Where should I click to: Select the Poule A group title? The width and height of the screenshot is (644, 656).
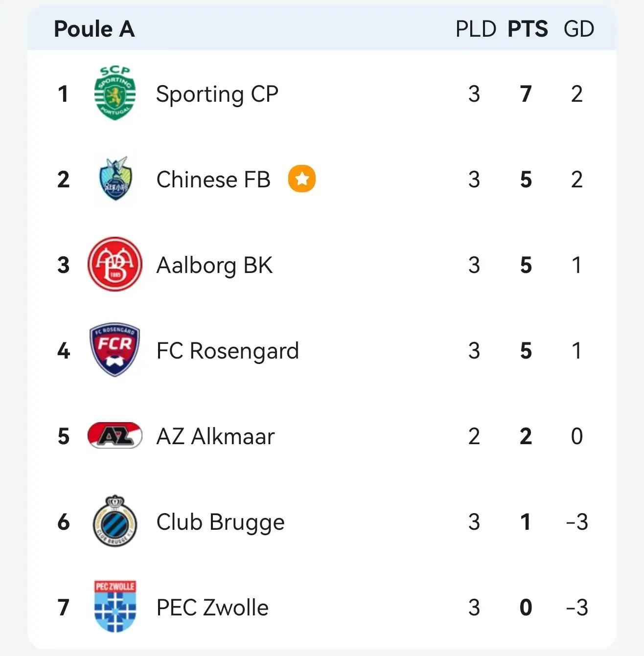pyautogui.click(x=94, y=29)
